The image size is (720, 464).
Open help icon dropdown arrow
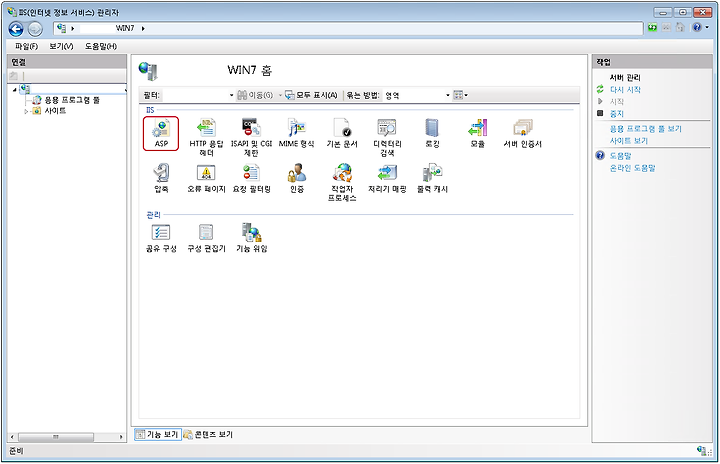[x=707, y=28]
